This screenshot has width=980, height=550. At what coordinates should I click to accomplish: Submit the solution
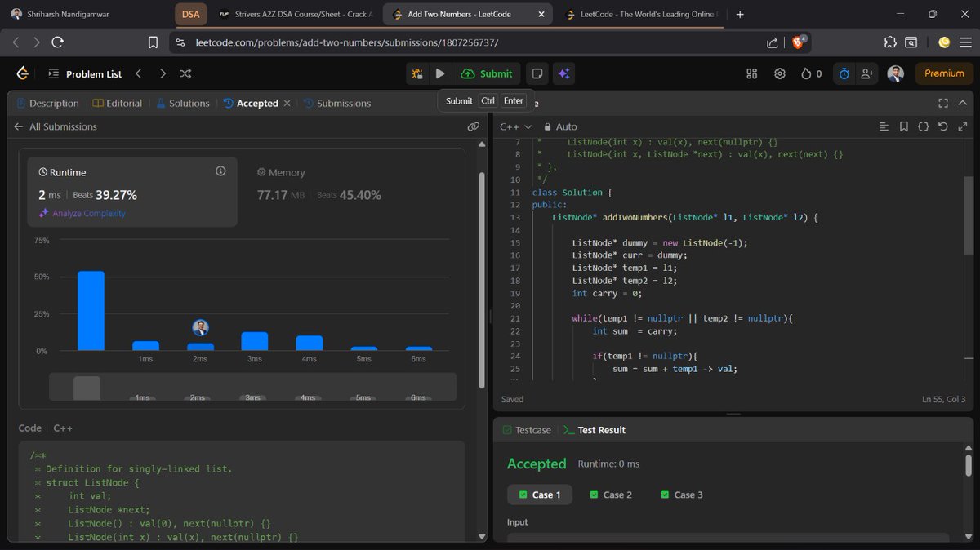pos(487,73)
